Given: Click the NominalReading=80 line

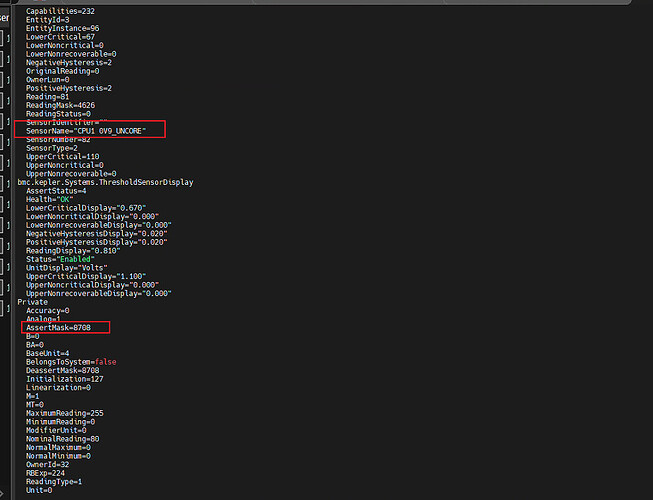Looking at the screenshot, I should pyautogui.click(x=65, y=438).
